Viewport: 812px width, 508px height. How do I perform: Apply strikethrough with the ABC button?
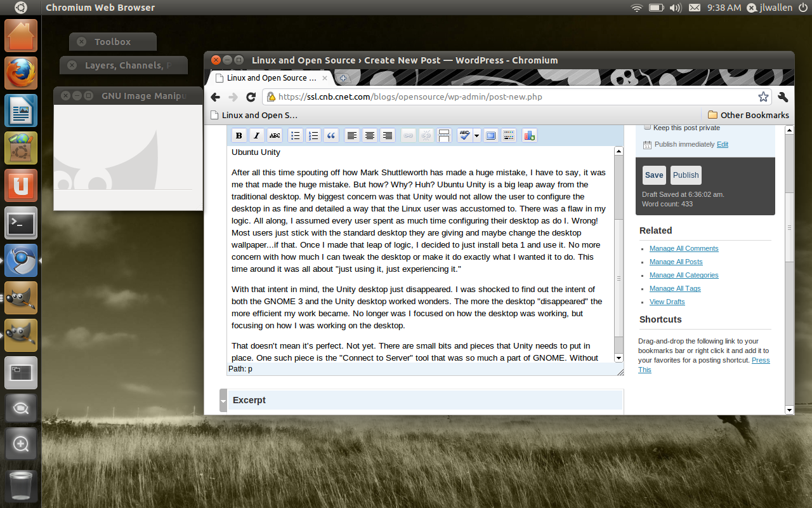(x=275, y=135)
